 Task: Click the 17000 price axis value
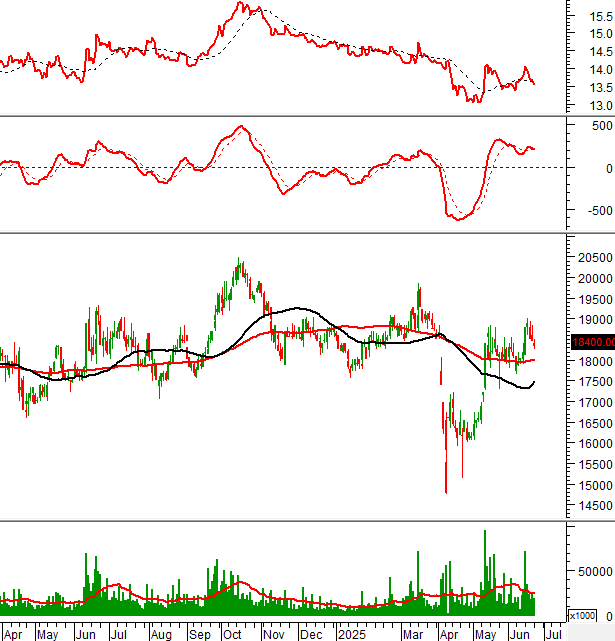(595, 402)
